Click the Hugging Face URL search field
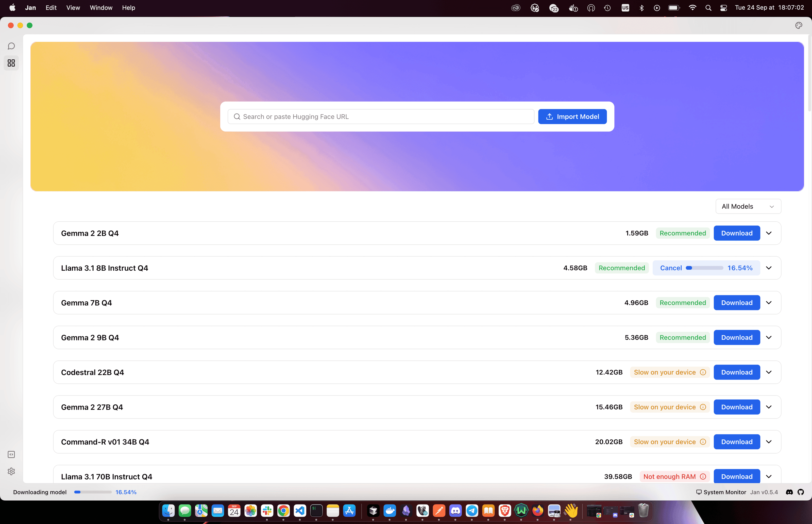Viewport: 812px width, 524px height. click(x=381, y=117)
